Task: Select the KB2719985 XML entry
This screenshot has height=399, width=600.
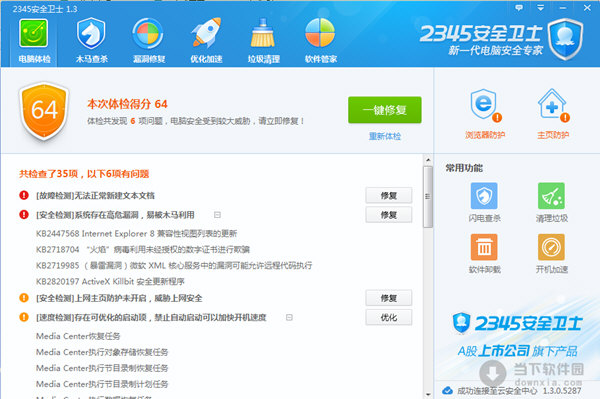Action: tap(174, 265)
